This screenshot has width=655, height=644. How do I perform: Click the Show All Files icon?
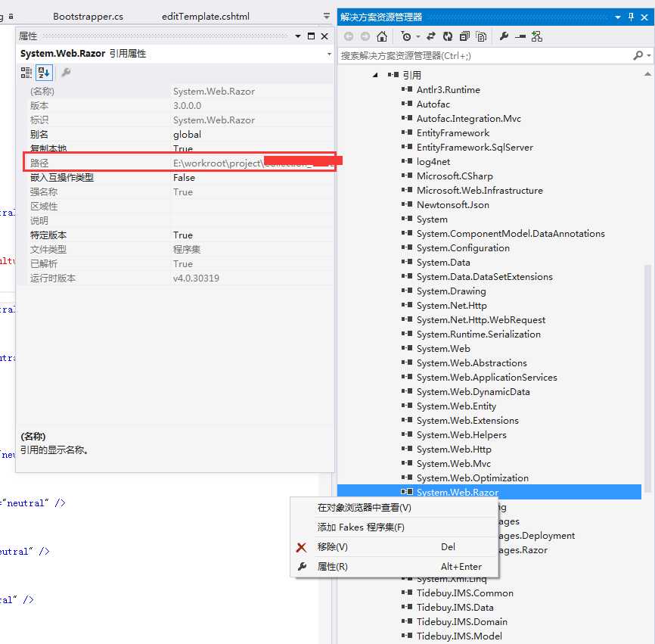click(x=481, y=37)
